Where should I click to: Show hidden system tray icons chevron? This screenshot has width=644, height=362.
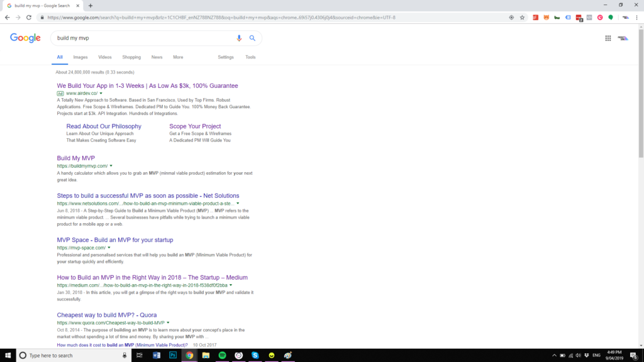click(x=554, y=356)
